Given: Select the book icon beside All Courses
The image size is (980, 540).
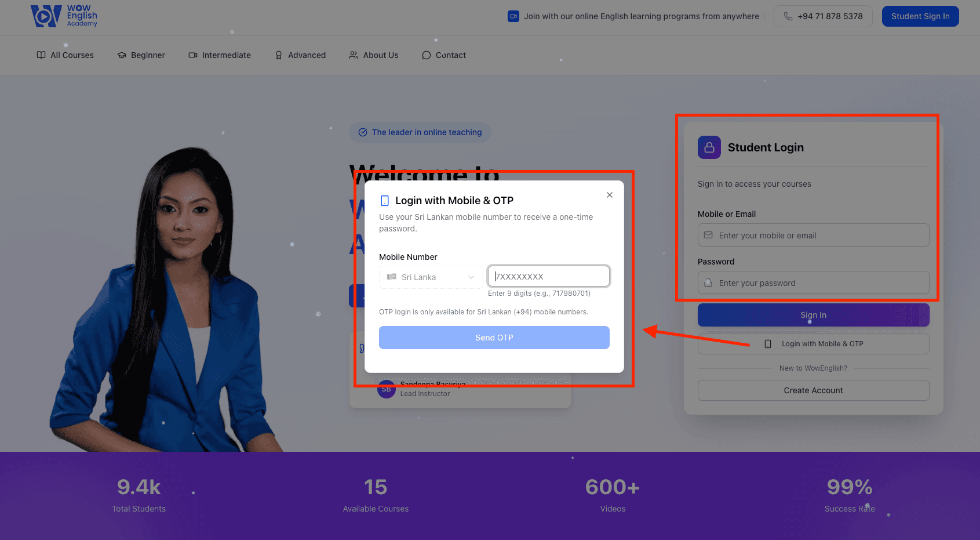Looking at the screenshot, I should pyautogui.click(x=41, y=55).
